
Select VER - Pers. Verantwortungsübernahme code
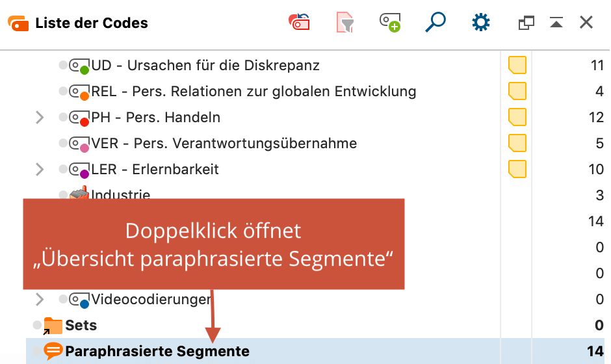pos(224,144)
